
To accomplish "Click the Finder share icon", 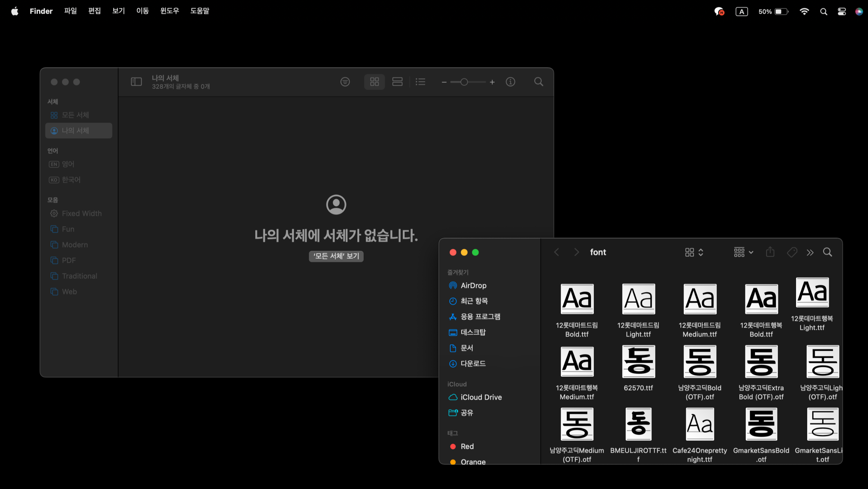I will [x=770, y=252].
